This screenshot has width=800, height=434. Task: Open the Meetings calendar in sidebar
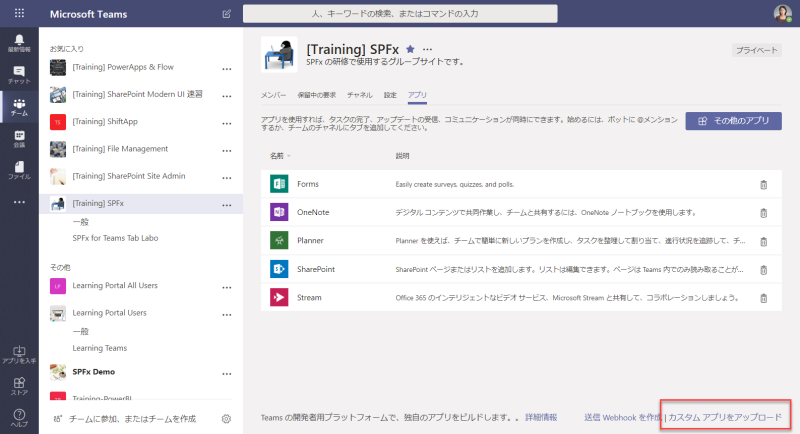point(19,139)
